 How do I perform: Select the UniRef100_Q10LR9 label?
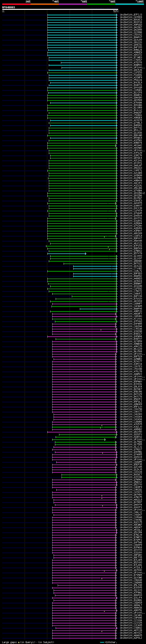click(131, 40)
